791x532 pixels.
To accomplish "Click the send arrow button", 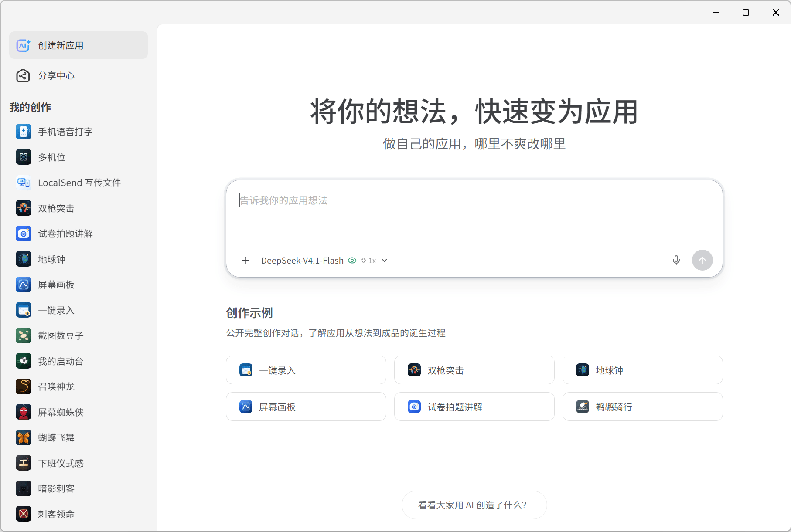I will point(702,260).
